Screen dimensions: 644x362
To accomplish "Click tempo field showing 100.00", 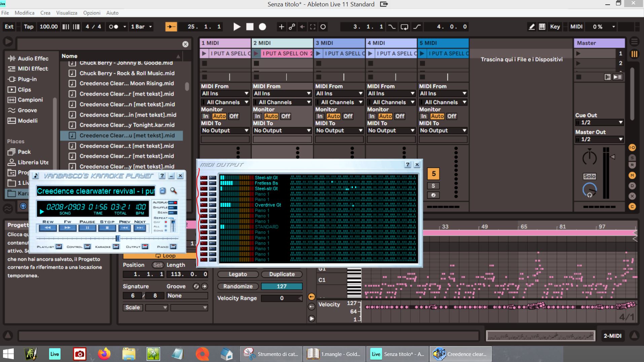I will coord(49,27).
